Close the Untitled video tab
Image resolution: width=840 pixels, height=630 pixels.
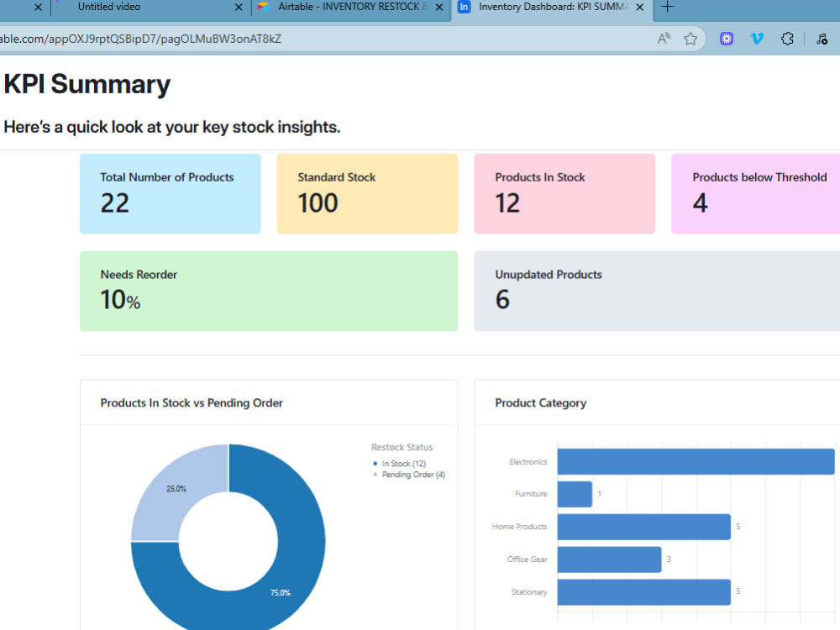pyautogui.click(x=239, y=8)
